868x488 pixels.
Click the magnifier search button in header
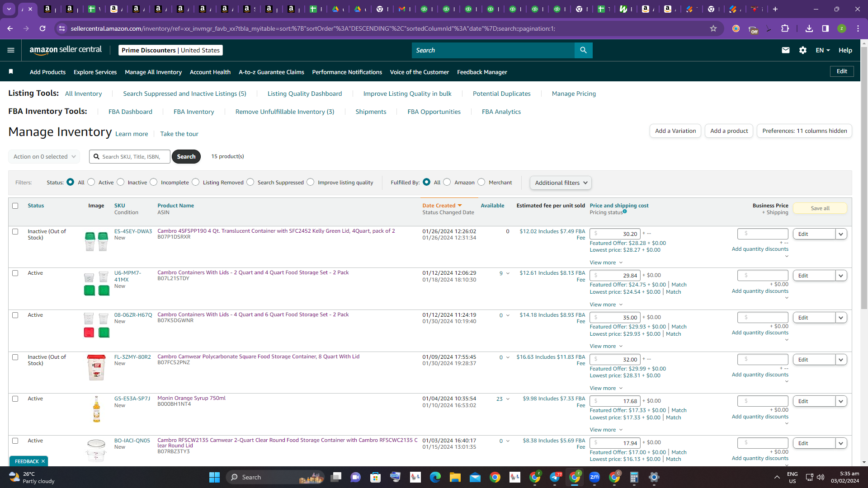coord(583,50)
